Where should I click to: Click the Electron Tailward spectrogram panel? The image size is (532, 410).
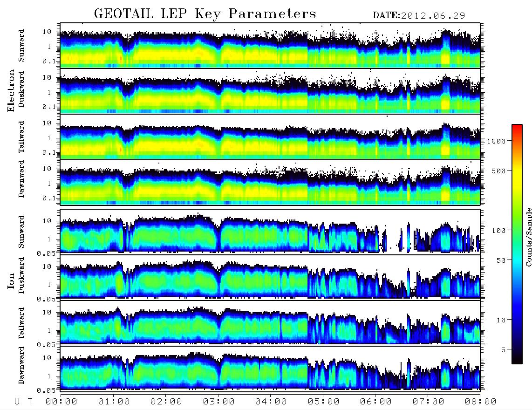[x=270, y=137]
